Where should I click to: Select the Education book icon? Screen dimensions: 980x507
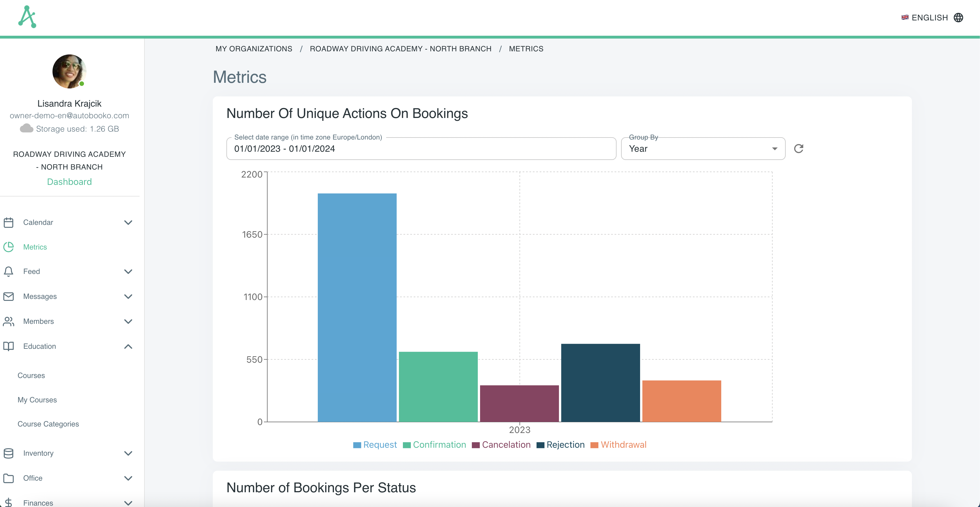pyautogui.click(x=9, y=346)
